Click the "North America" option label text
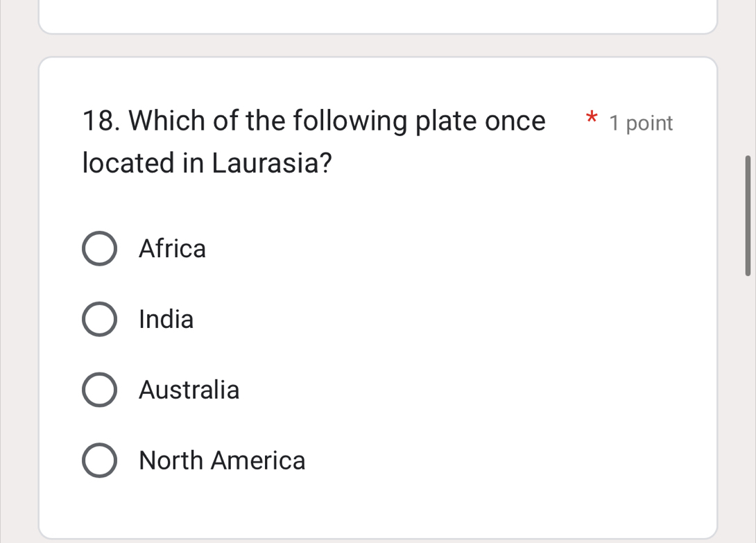 [222, 461]
